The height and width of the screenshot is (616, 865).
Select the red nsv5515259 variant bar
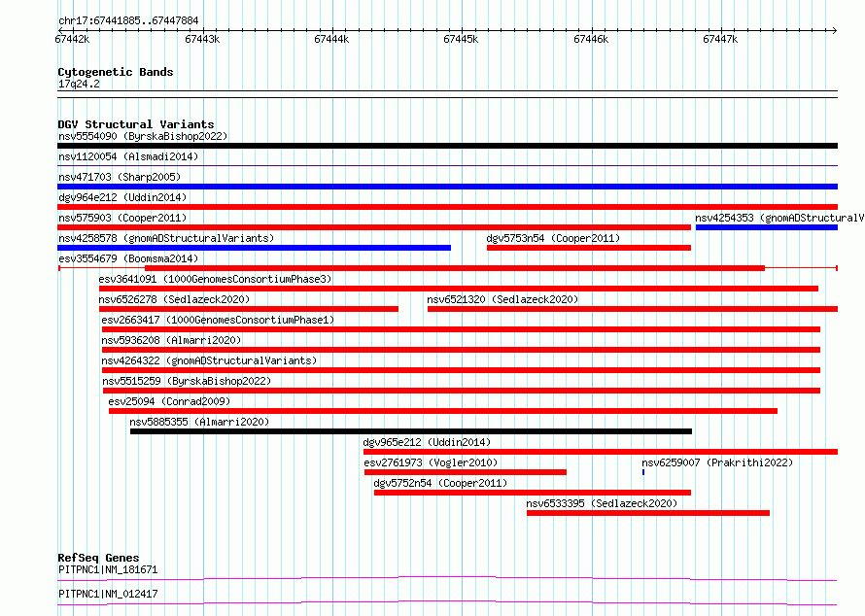[462, 391]
